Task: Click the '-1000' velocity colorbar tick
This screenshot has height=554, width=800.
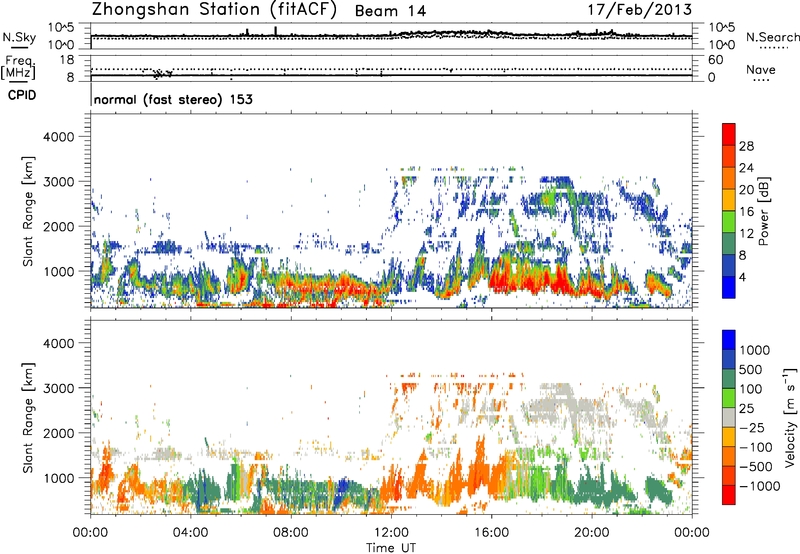Action: 759,486
